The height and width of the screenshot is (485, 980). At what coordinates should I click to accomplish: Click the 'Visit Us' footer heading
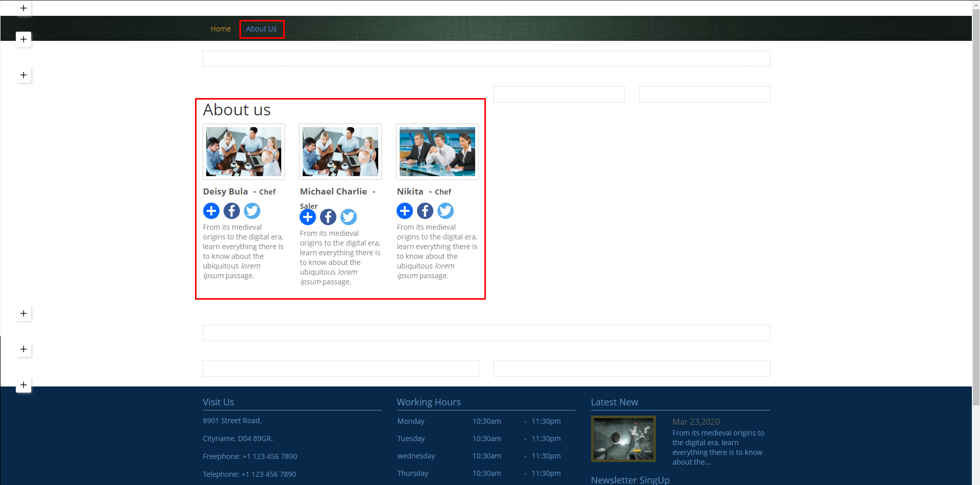tap(218, 402)
